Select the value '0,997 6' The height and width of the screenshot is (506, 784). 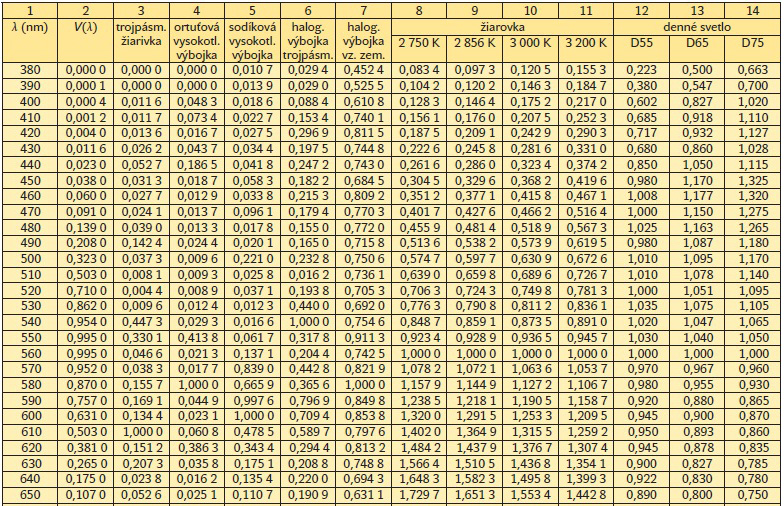252,400
